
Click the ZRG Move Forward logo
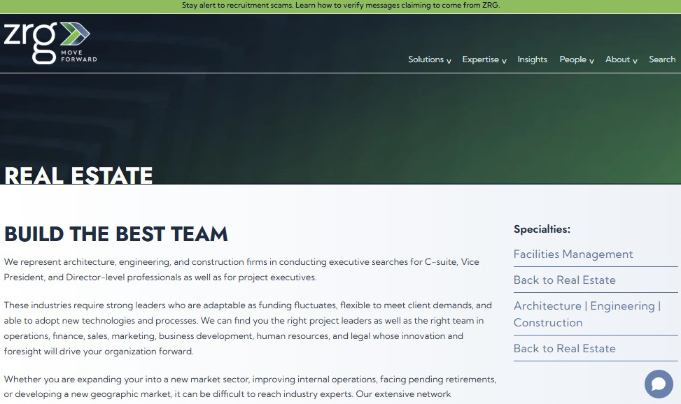pyautogui.click(x=50, y=43)
